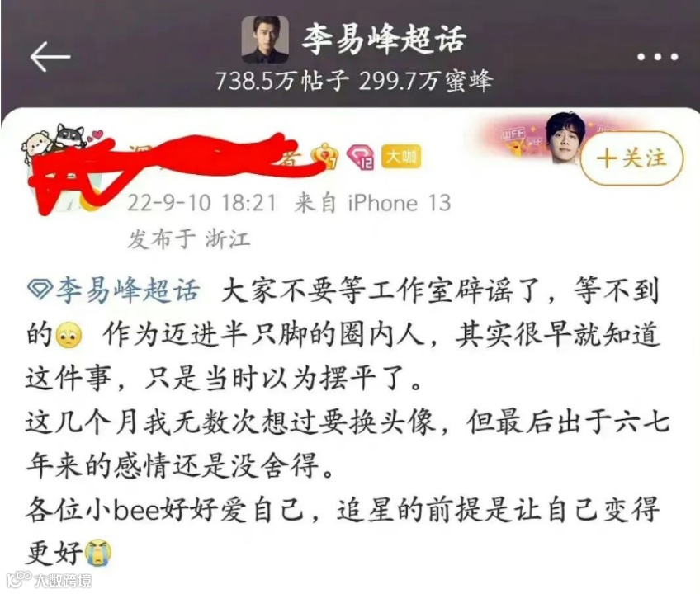Open the blue 李易峰超话 topic link
Screen dimensions: 700x594
click(128, 290)
